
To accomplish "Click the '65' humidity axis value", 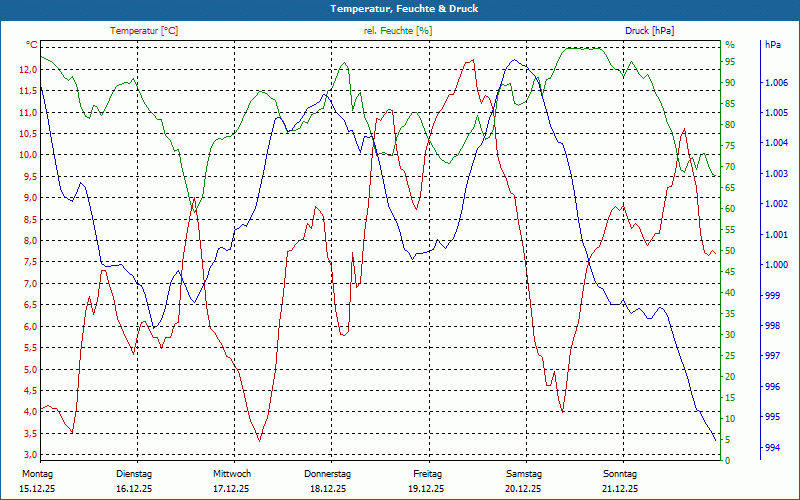I will (730, 188).
